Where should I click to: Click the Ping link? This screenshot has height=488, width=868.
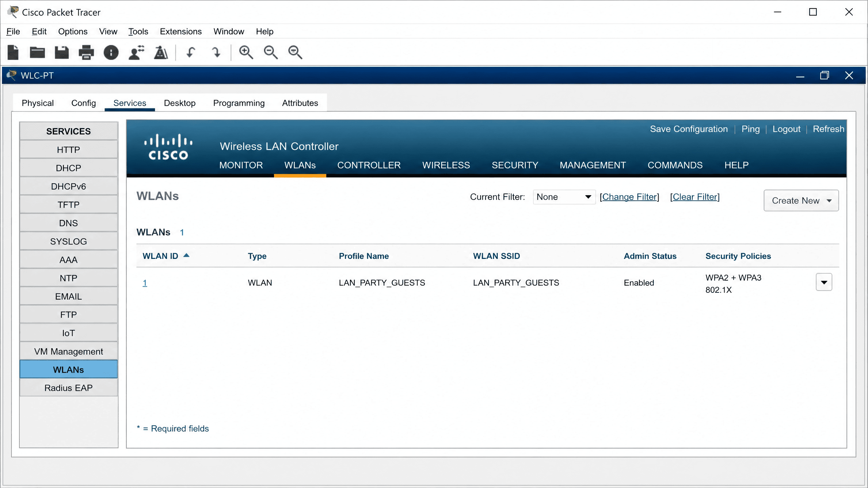(x=751, y=129)
